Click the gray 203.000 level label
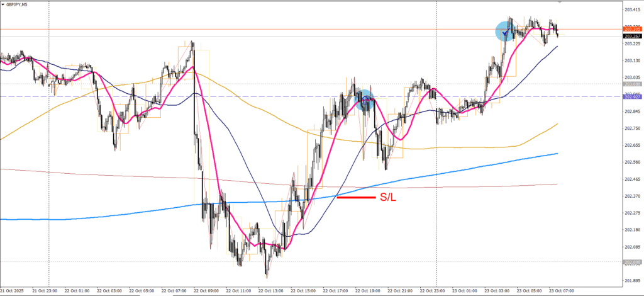This screenshot has width=644, height=296. (631, 84)
